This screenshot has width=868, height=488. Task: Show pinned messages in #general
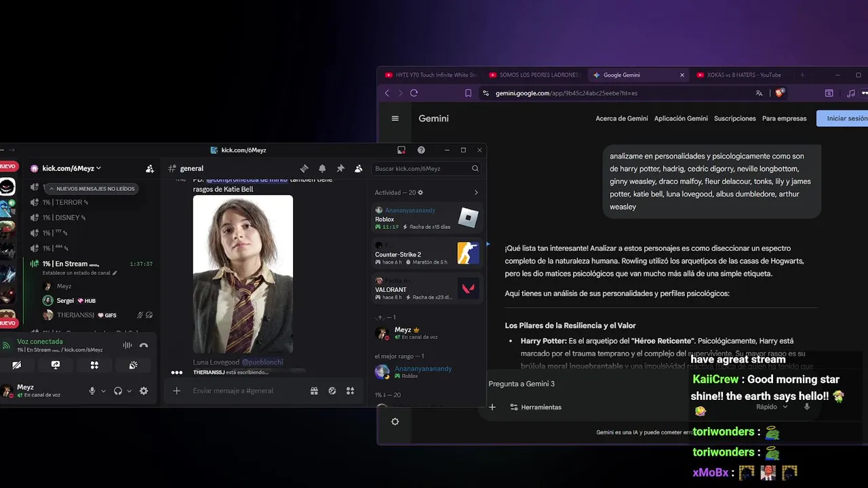pos(340,168)
